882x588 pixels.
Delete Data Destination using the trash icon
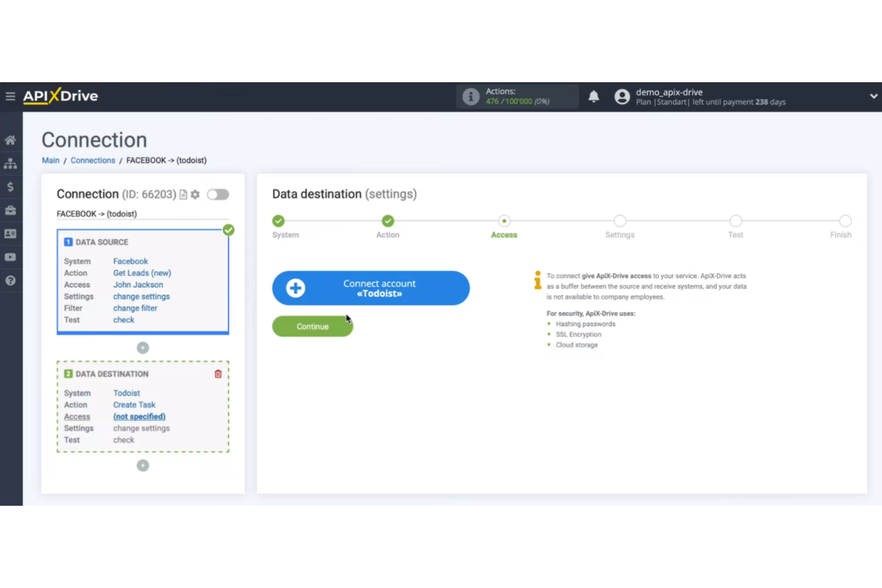click(x=218, y=374)
